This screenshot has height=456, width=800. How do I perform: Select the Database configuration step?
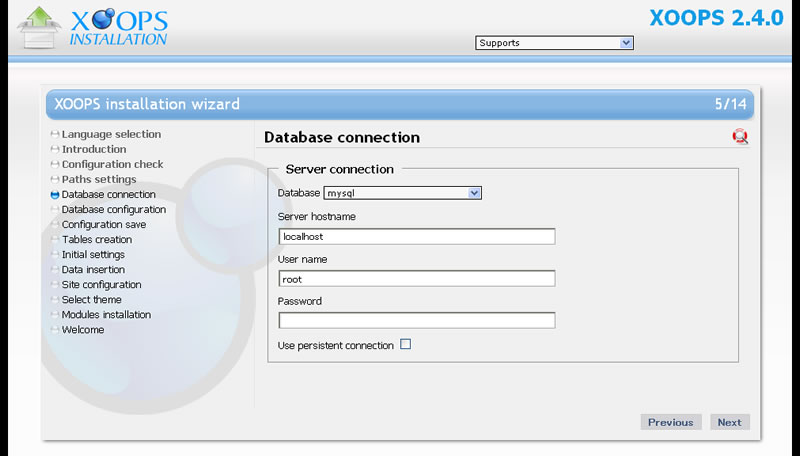click(x=114, y=209)
